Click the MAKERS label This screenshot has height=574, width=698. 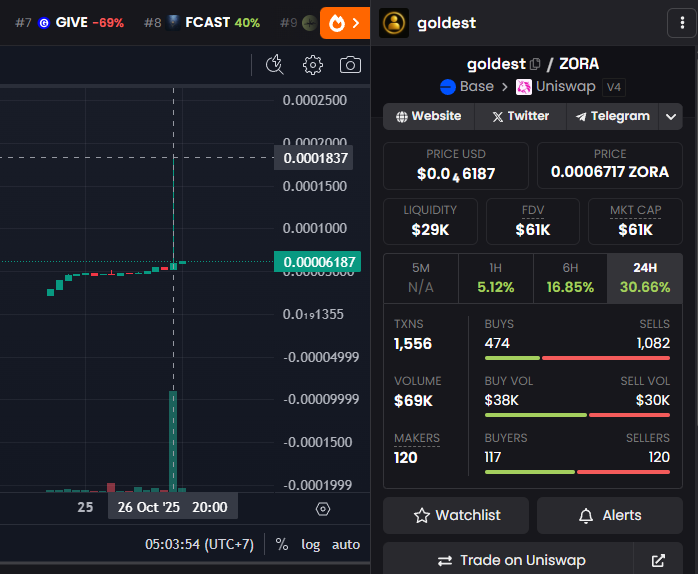417,438
